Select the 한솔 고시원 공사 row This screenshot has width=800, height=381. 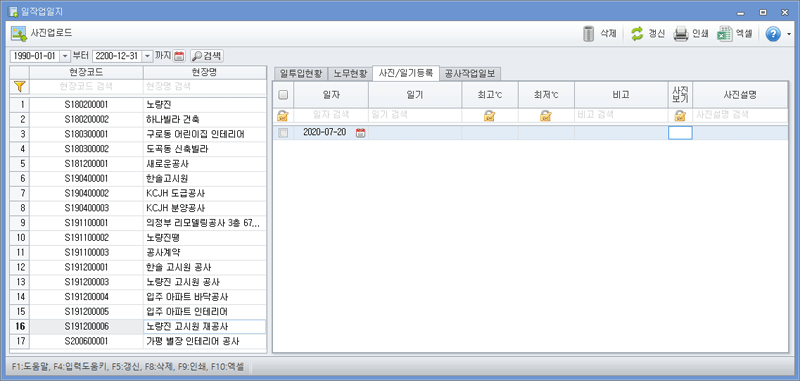138,267
